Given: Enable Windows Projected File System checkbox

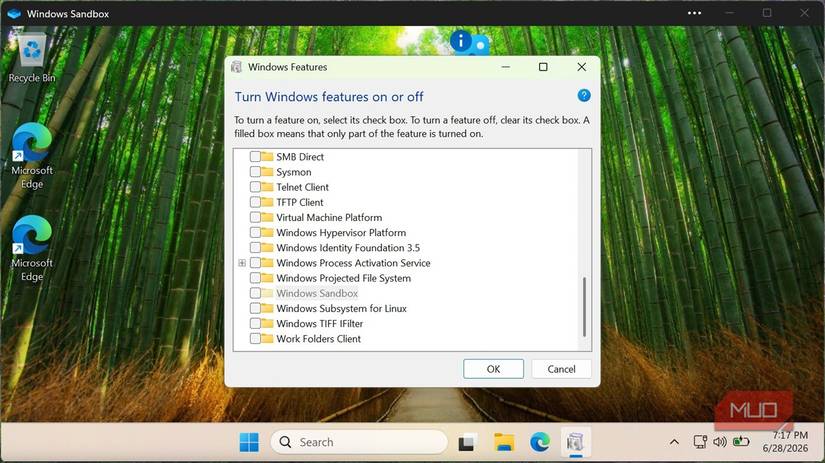Looking at the screenshot, I should [255, 278].
